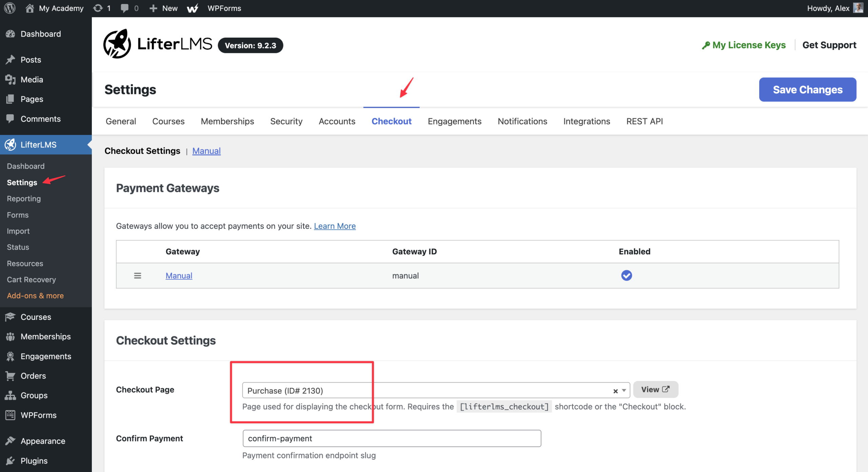Switch to the Engagements settings tab

454,121
